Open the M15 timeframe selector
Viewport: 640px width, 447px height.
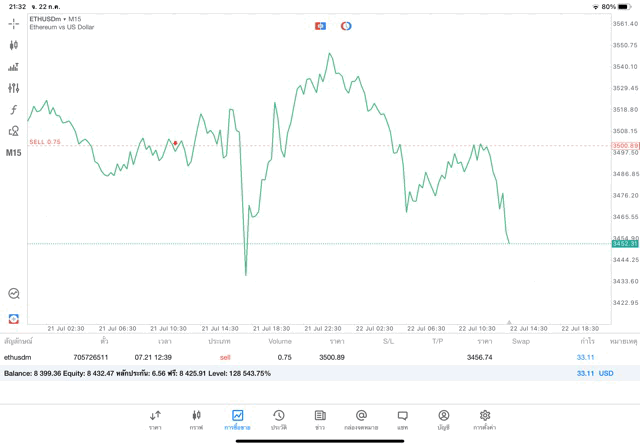[x=14, y=153]
